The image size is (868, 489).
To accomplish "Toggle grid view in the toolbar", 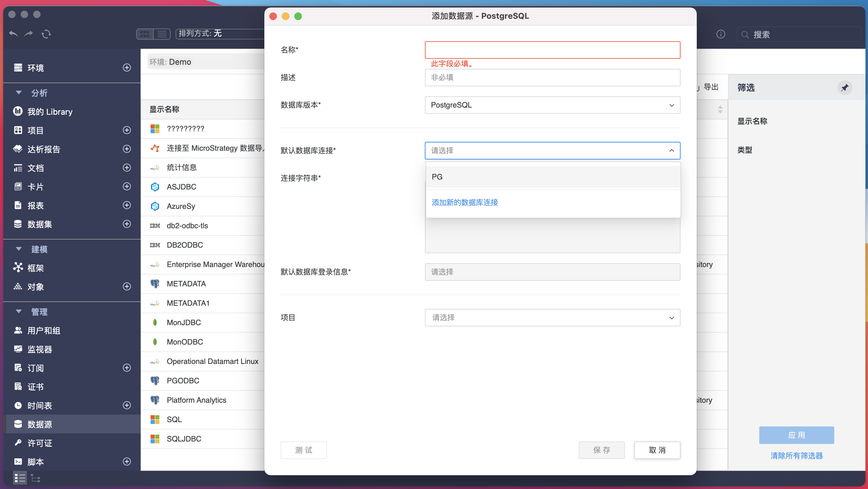I will click(145, 33).
